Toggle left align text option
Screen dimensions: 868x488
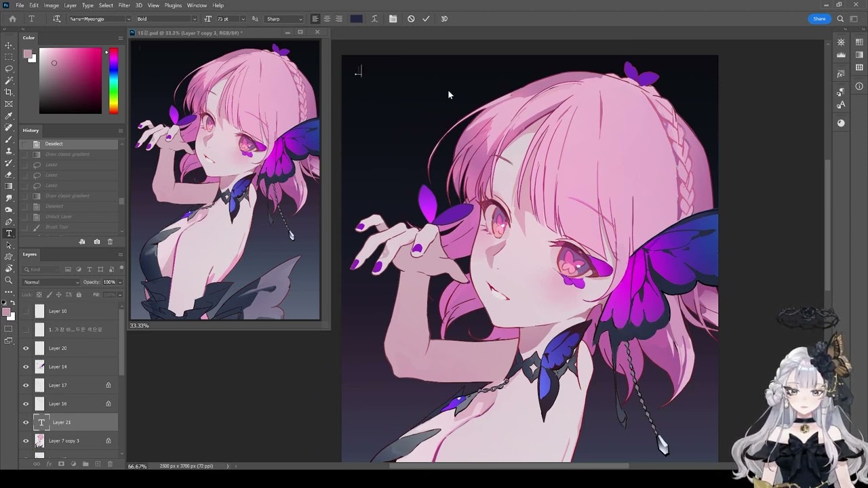(315, 19)
